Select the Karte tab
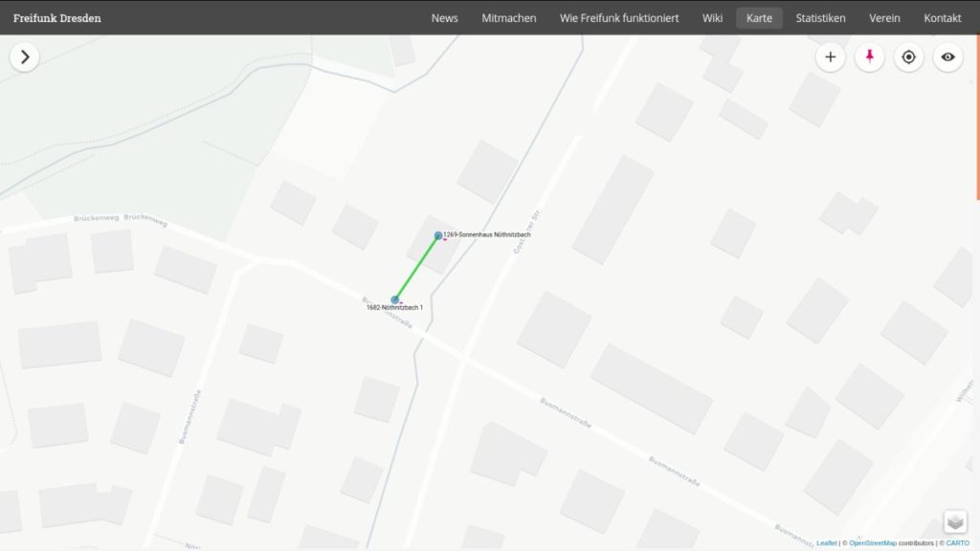The width and height of the screenshot is (980, 551). (x=759, y=18)
